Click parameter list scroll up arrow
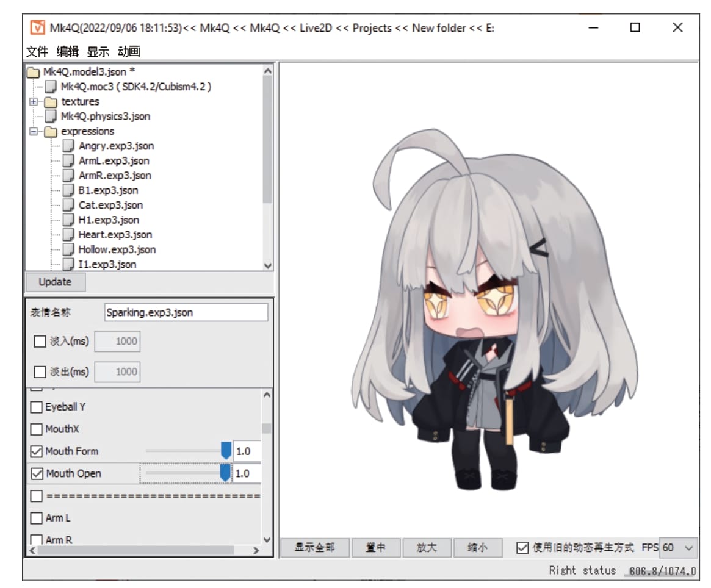Screen dimensions: 711x588 267,395
